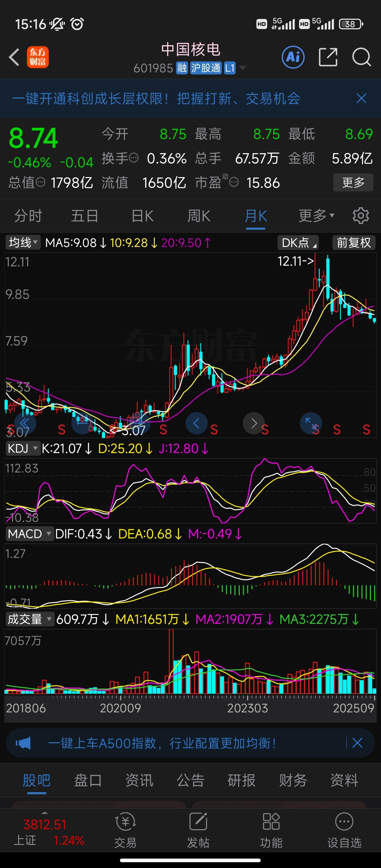Switch to 日K chart tab
The image size is (381, 868).
pyautogui.click(x=143, y=216)
